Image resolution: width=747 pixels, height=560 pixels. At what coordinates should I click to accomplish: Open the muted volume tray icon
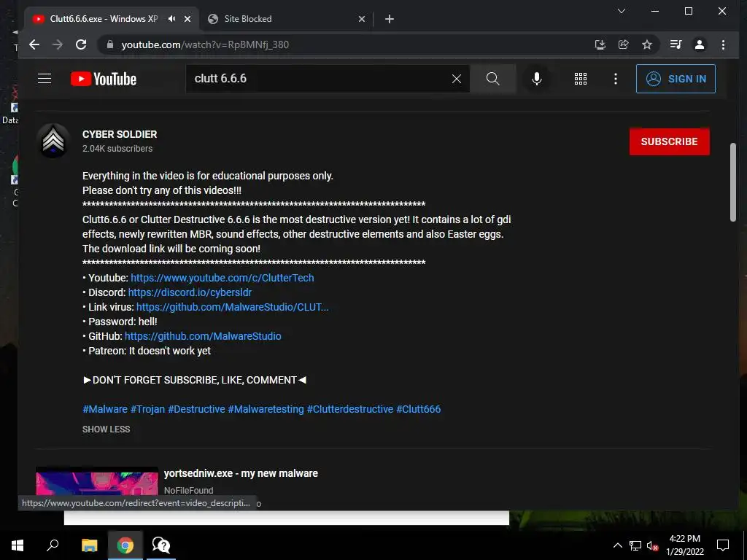point(652,545)
